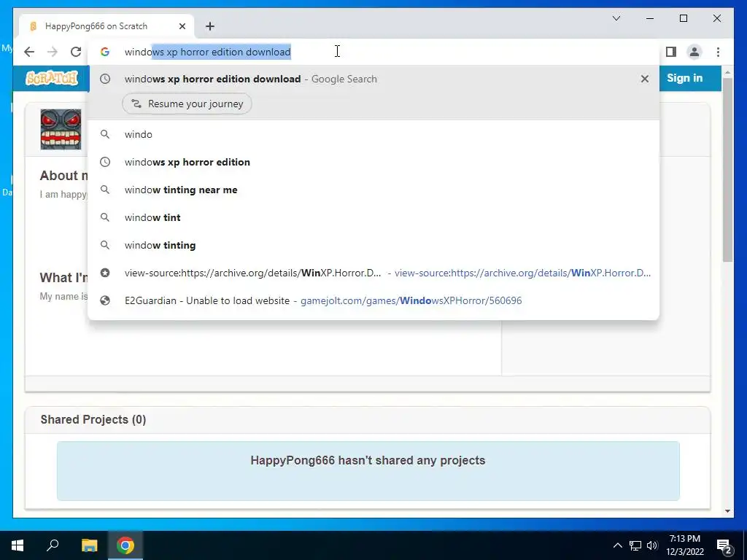Click the Scratch logo
The image size is (747, 560).
click(52, 78)
